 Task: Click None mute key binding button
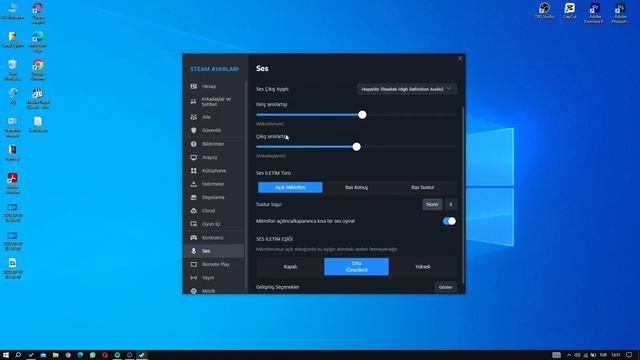point(432,204)
